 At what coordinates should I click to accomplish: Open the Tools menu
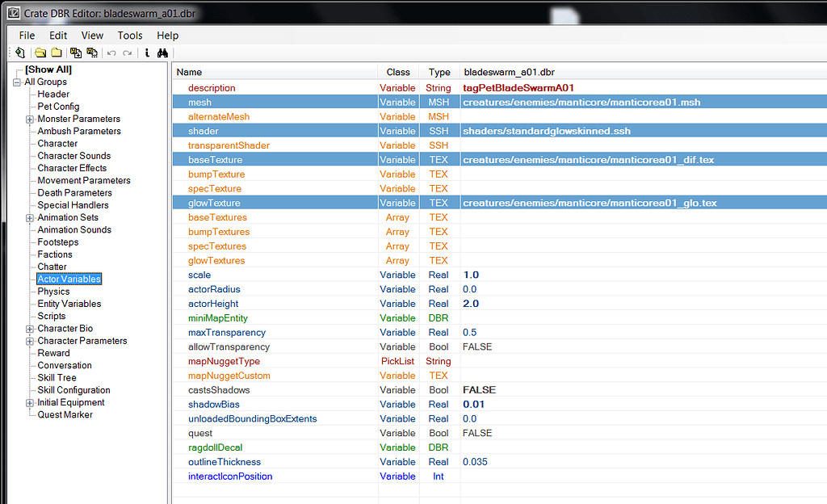[129, 36]
